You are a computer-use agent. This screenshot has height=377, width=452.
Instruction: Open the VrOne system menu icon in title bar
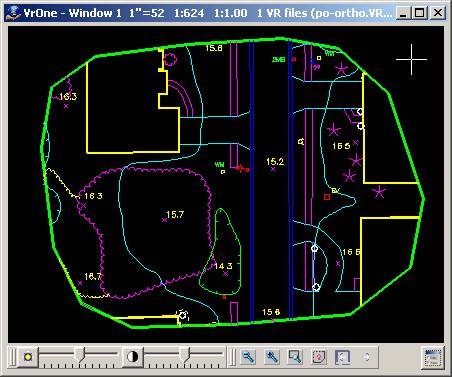point(14,13)
